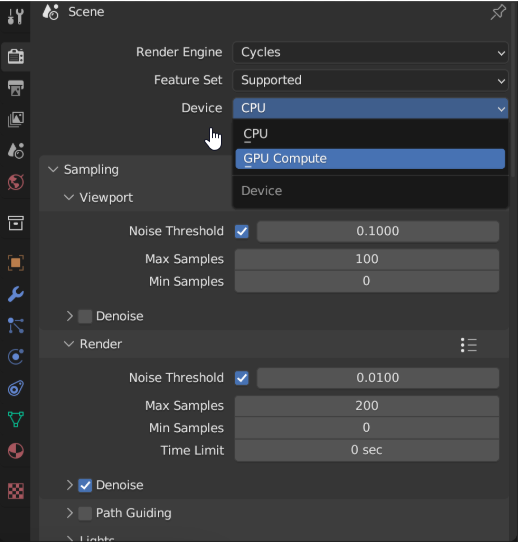Click the Scene icon in panel header

point(50,12)
